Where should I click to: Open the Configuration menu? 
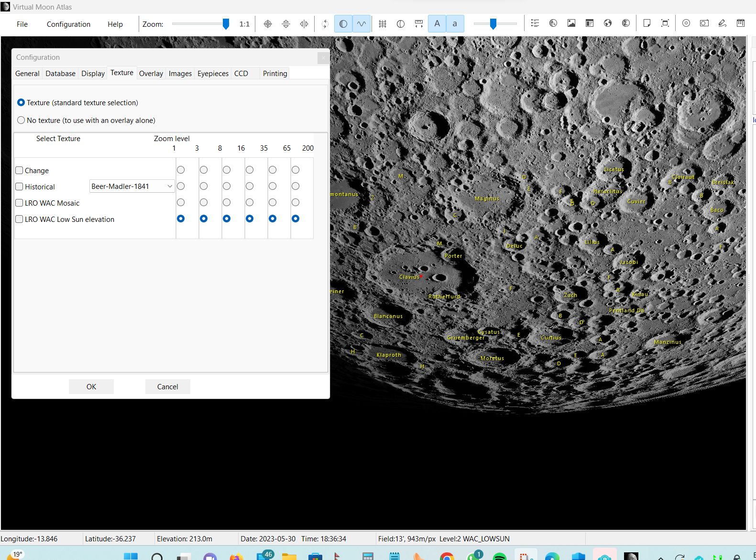(x=68, y=24)
